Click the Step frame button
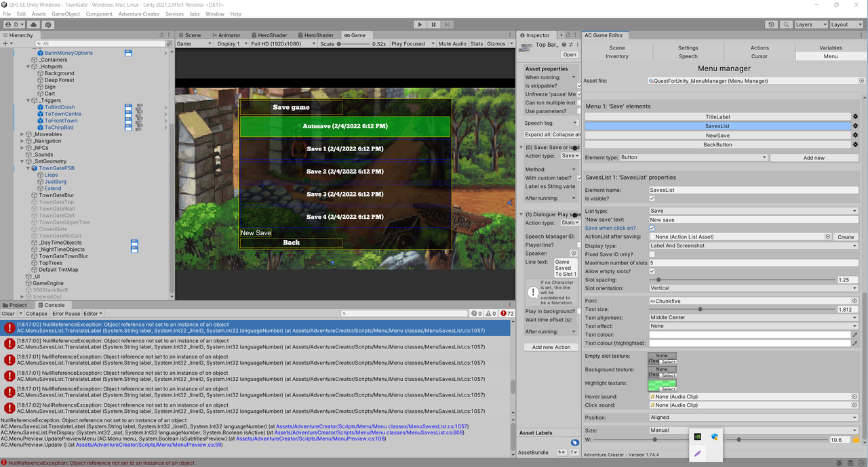The height and width of the screenshot is (467, 868). click(447, 24)
